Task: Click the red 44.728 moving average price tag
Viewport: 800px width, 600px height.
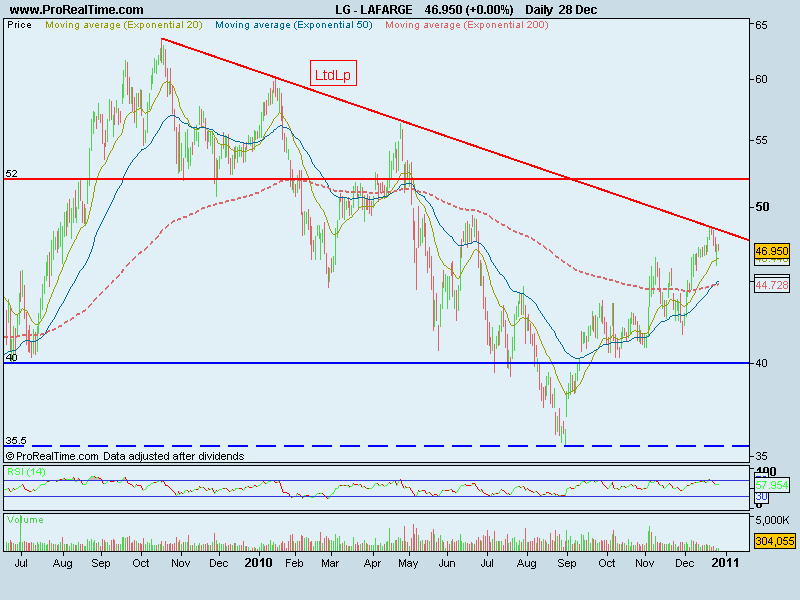Action: click(771, 285)
